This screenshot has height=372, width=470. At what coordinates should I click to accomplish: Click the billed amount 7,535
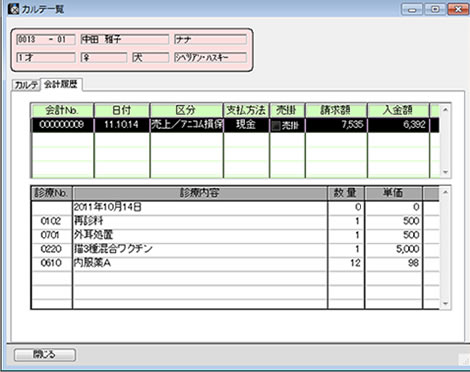coord(336,125)
